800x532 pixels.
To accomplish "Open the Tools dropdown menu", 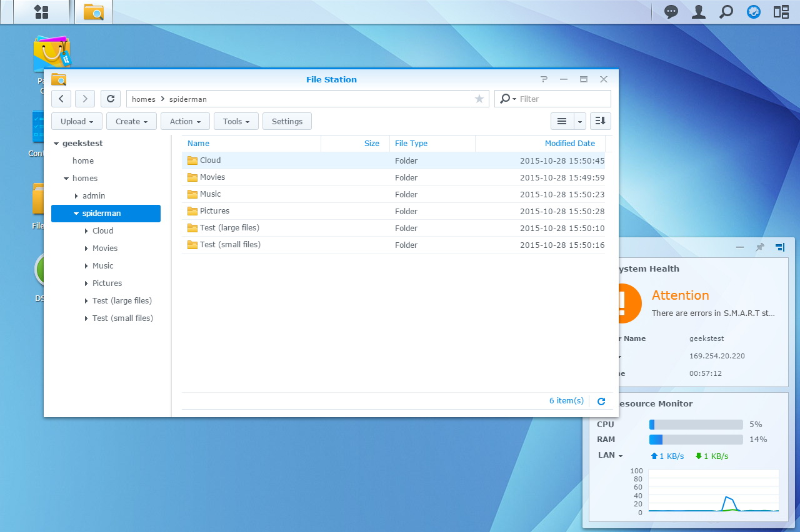I will click(236, 121).
